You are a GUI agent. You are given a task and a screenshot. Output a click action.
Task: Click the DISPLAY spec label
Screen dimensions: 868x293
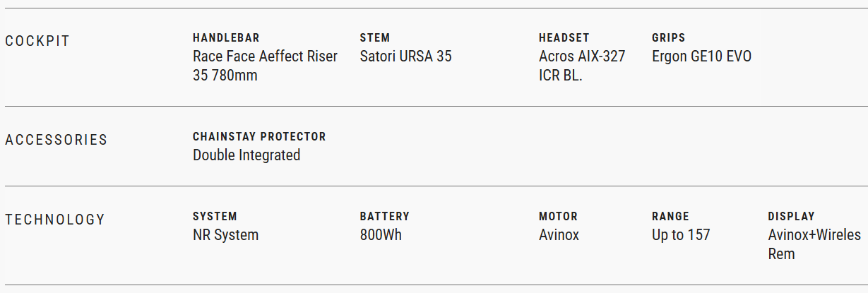point(791,217)
